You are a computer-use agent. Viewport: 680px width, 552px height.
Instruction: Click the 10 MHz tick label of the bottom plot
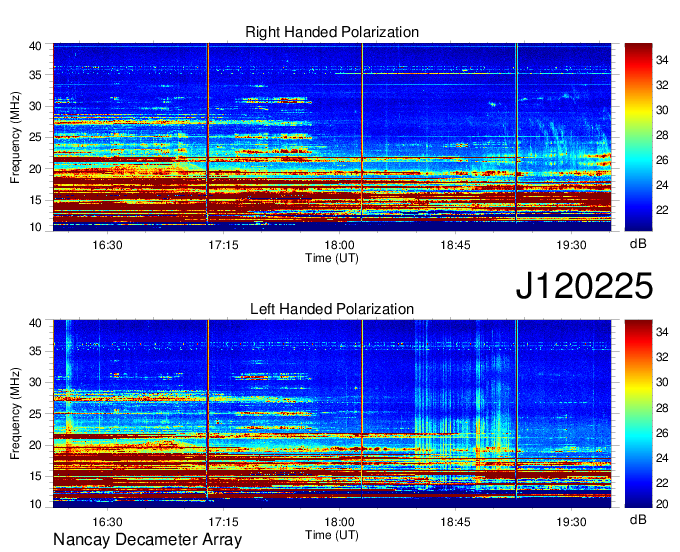[35, 504]
